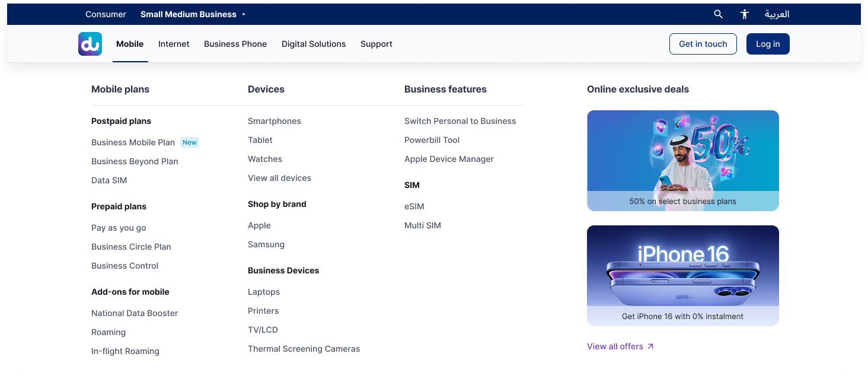Click the Add-ons for mobile heading
The height and width of the screenshot is (376, 868).
[130, 292]
